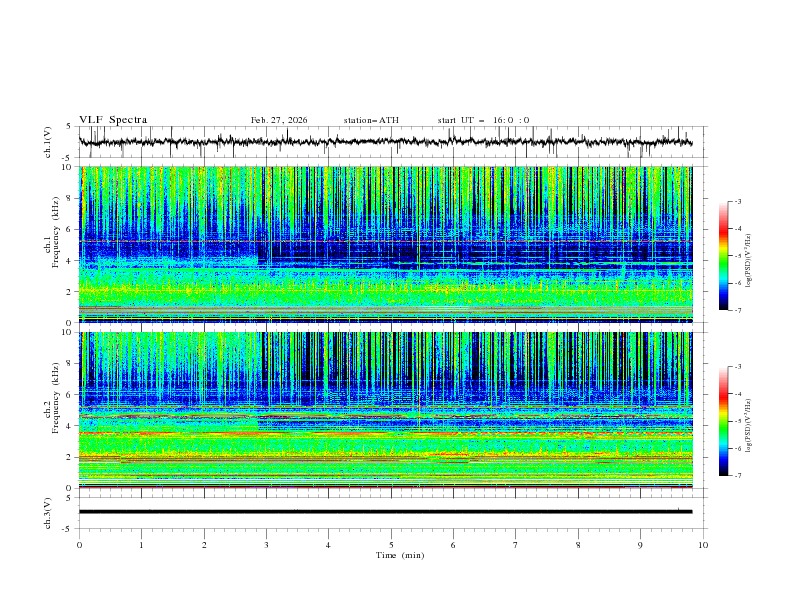
Task: Click the "-3" label on ch.2 color bar
Action: pyautogui.click(x=738, y=367)
